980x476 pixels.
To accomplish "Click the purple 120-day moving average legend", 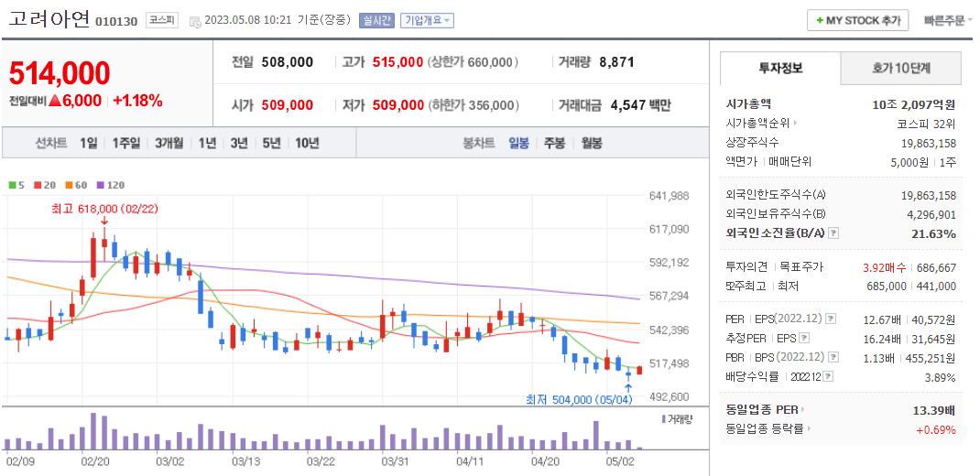I will [x=111, y=185].
